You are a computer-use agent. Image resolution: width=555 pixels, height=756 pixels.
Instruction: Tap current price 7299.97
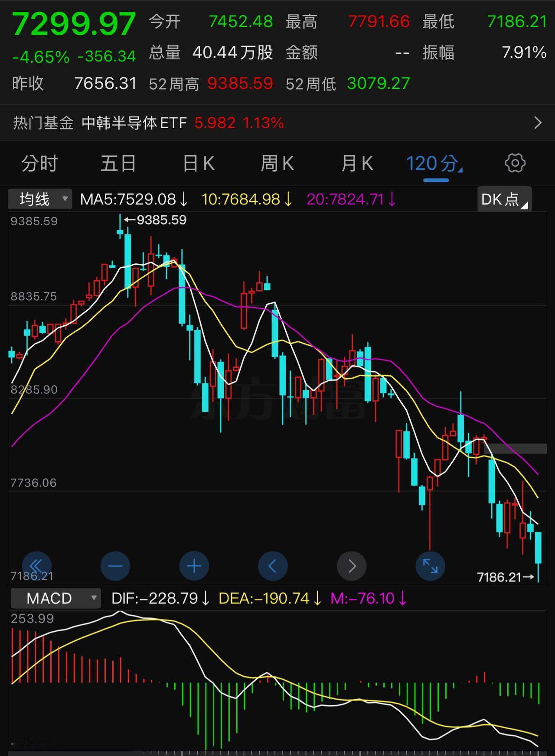[74, 23]
